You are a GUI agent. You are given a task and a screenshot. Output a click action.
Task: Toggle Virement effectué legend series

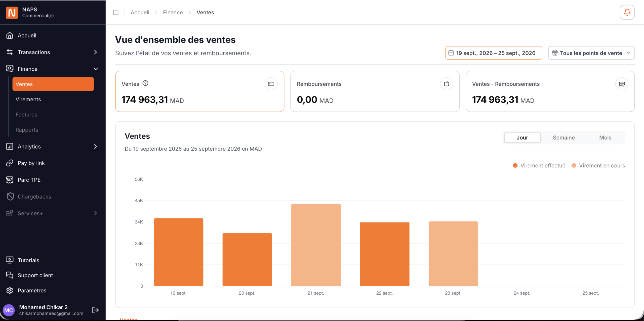[539, 165]
